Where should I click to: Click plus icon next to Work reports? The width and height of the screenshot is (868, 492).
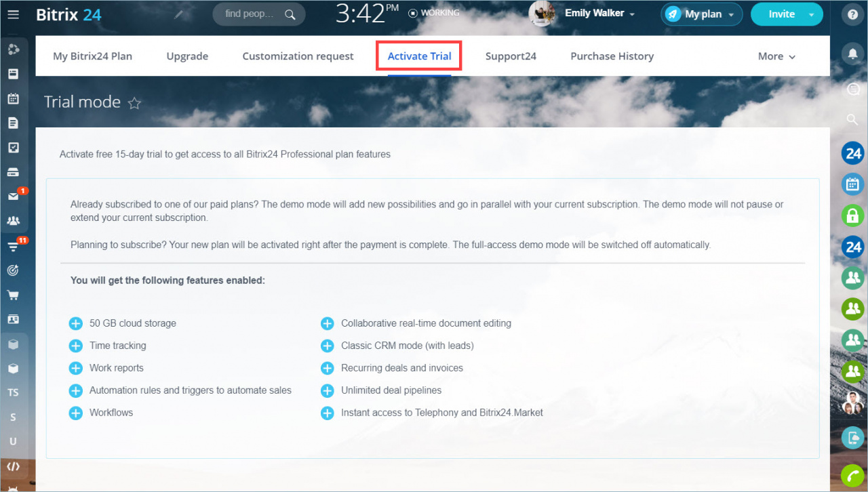click(76, 369)
